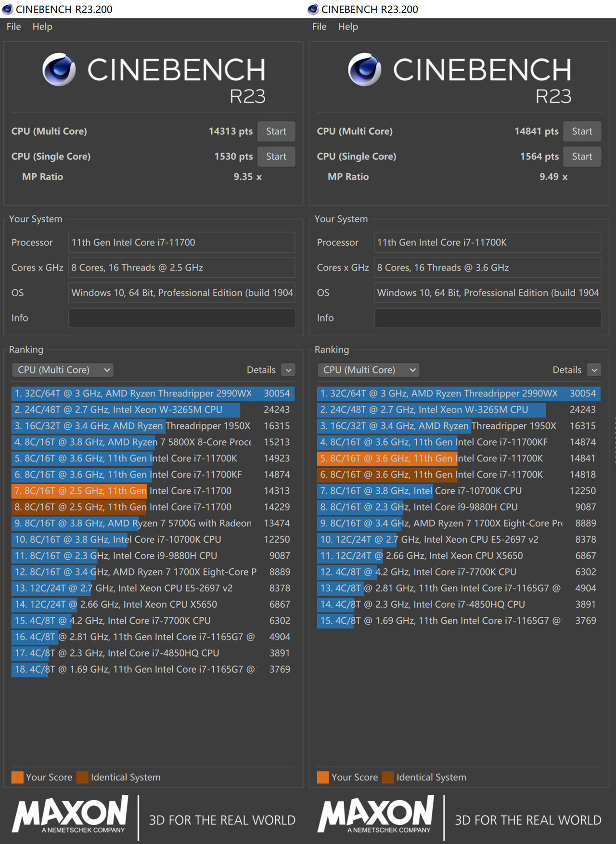Click Cores field showing 3.6 GHz

click(488, 268)
